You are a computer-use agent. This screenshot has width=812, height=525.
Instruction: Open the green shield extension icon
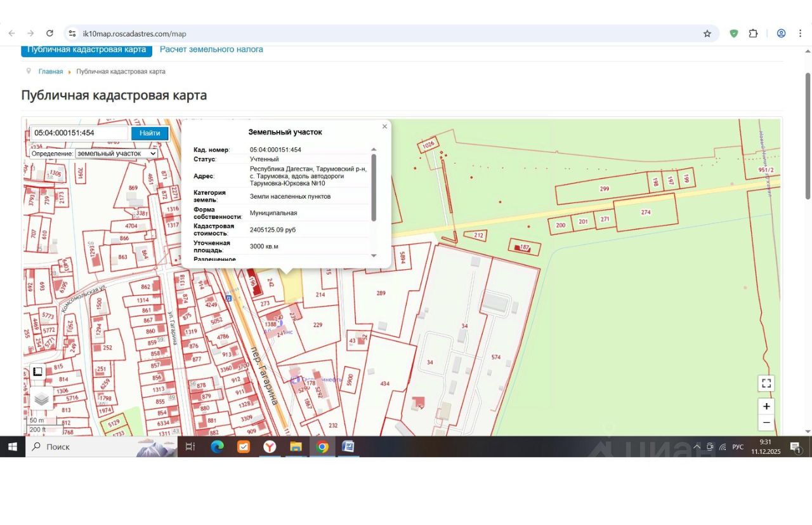click(x=734, y=34)
